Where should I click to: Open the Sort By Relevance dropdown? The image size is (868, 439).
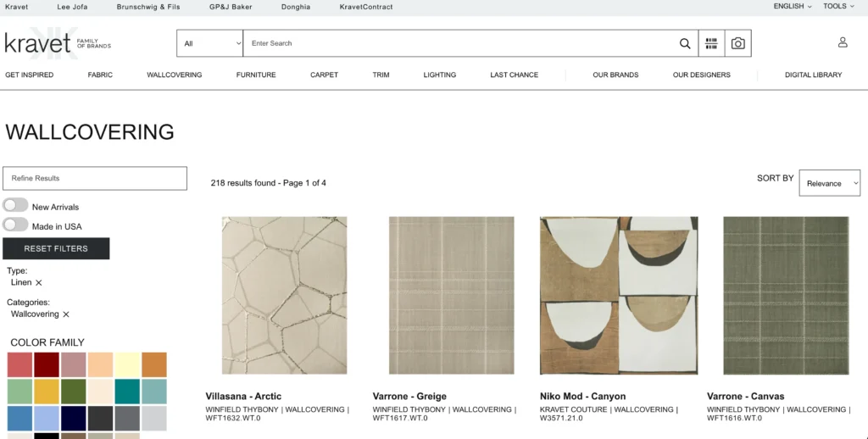829,183
